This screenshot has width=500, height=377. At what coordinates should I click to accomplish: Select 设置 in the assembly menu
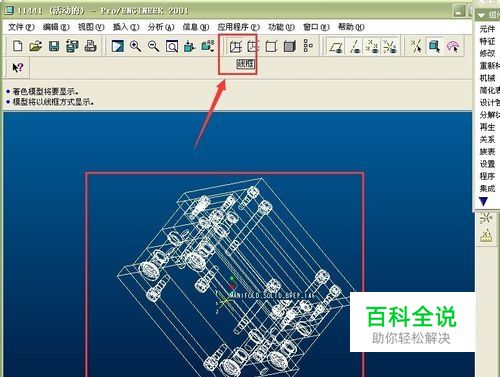point(487,164)
